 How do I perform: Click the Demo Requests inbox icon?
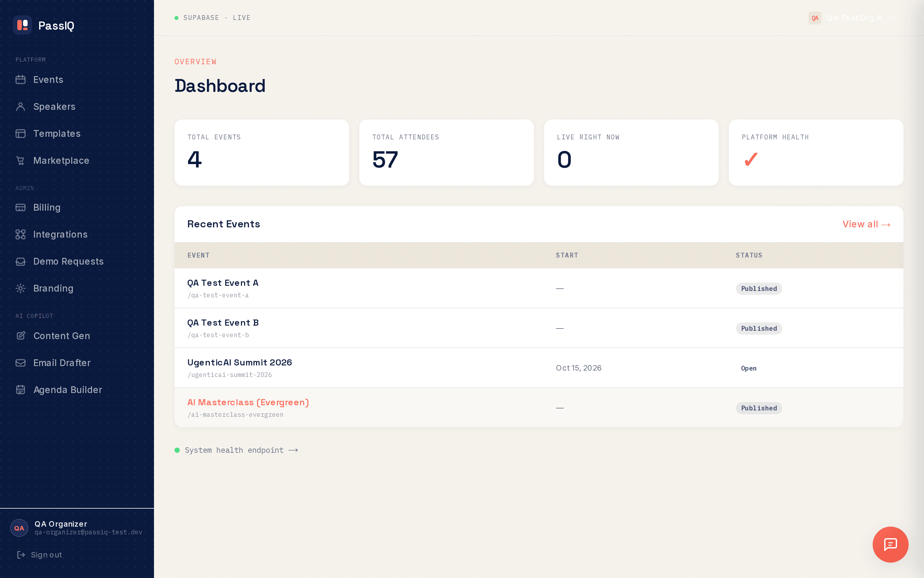click(21, 261)
